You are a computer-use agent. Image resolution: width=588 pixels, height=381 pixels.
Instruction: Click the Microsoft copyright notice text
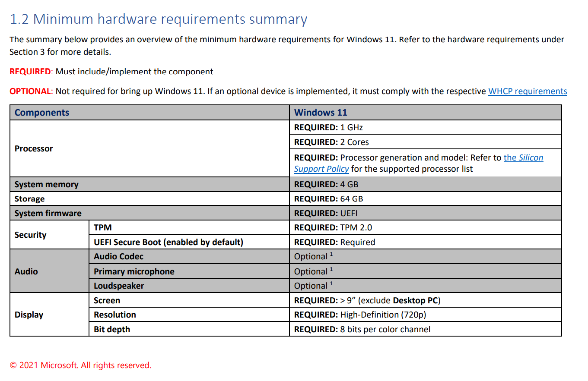click(x=81, y=365)
